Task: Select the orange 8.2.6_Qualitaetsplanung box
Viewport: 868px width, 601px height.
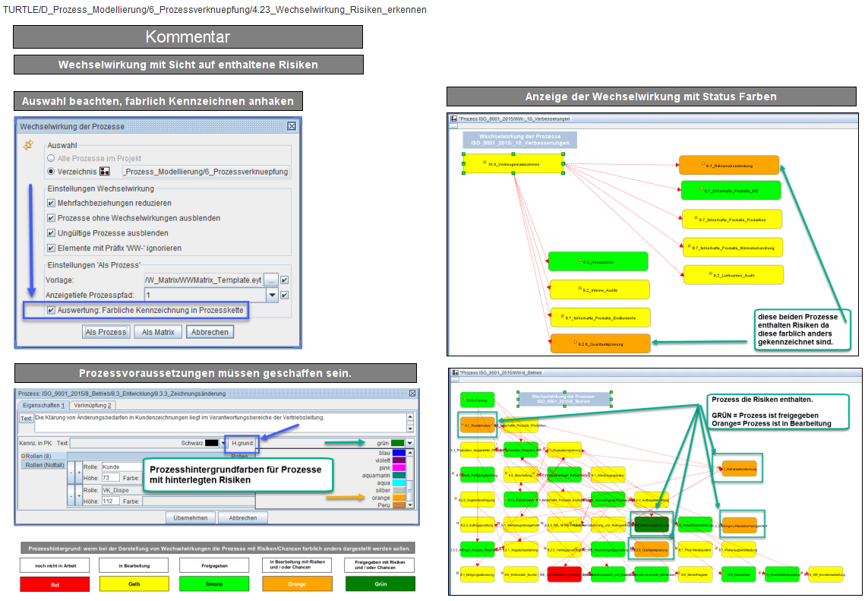Action: [600, 343]
